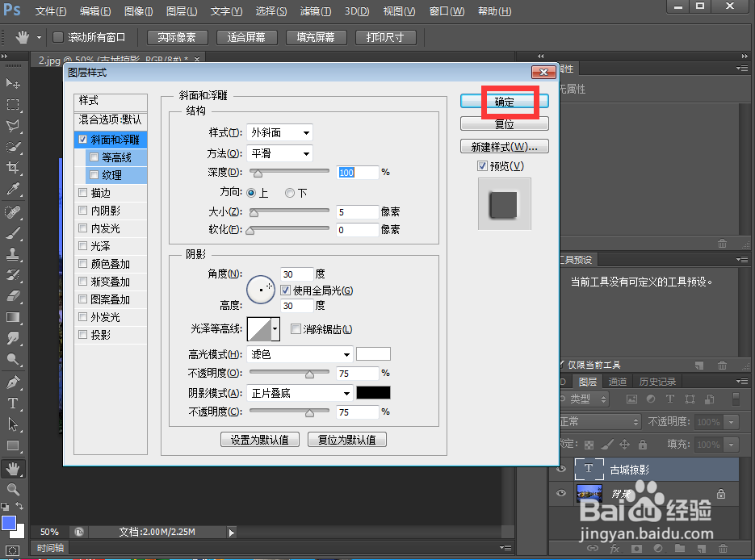Open the 阴影模式 dropdown showing 正片叠底
The height and width of the screenshot is (560, 755).
pos(300,393)
